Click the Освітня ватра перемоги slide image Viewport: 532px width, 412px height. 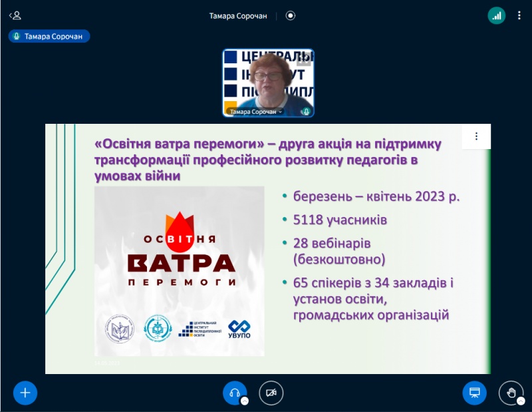pyautogui.click(x=178, y=272)
